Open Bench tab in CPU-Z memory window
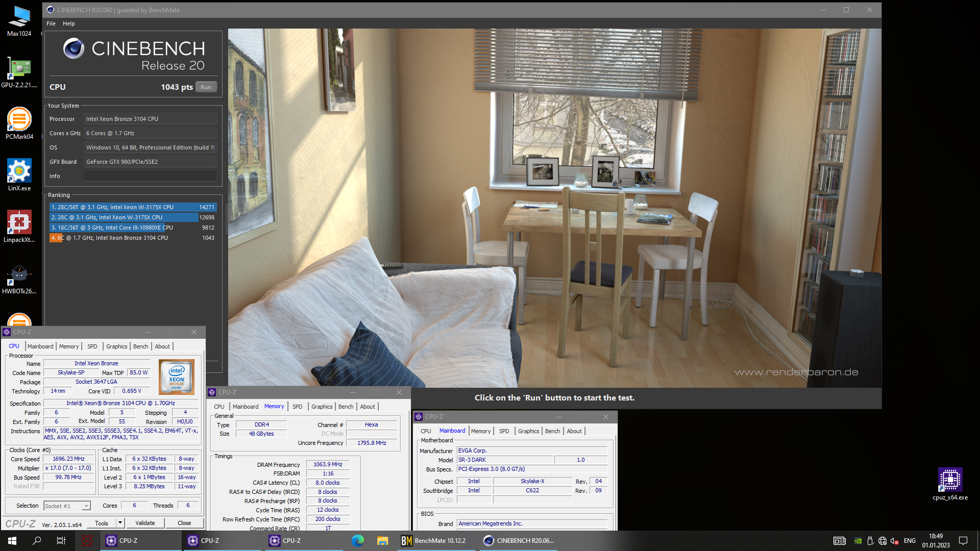 (346, 407)
